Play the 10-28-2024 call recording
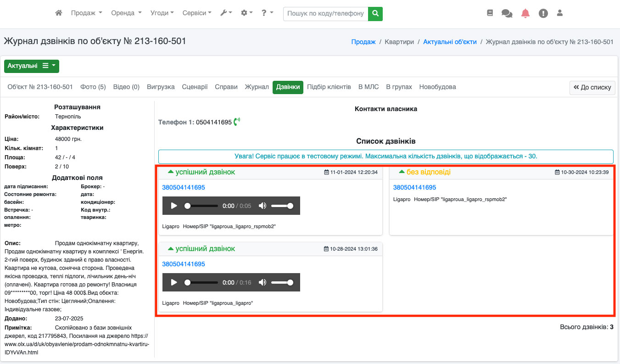 point(174,282)
